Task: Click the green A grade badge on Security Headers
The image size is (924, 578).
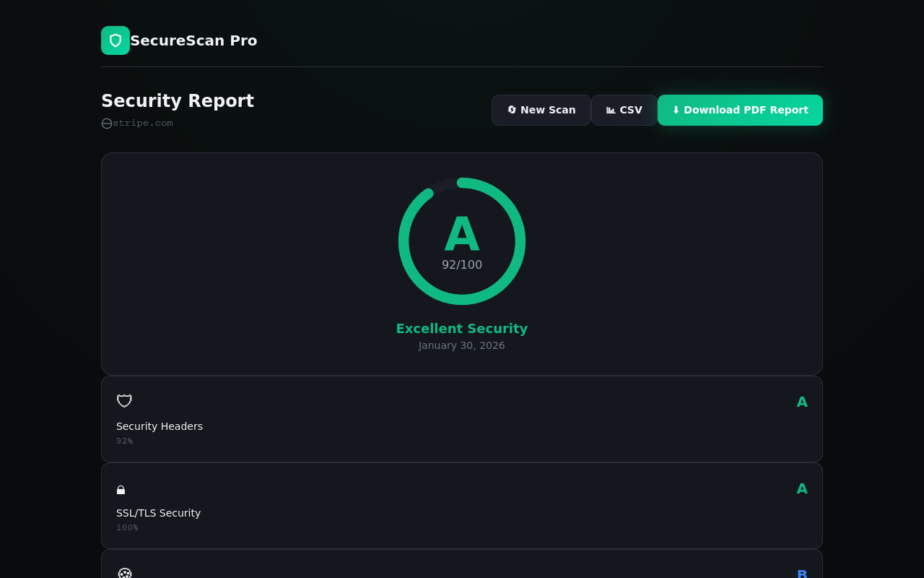Action: coord(802,402)
